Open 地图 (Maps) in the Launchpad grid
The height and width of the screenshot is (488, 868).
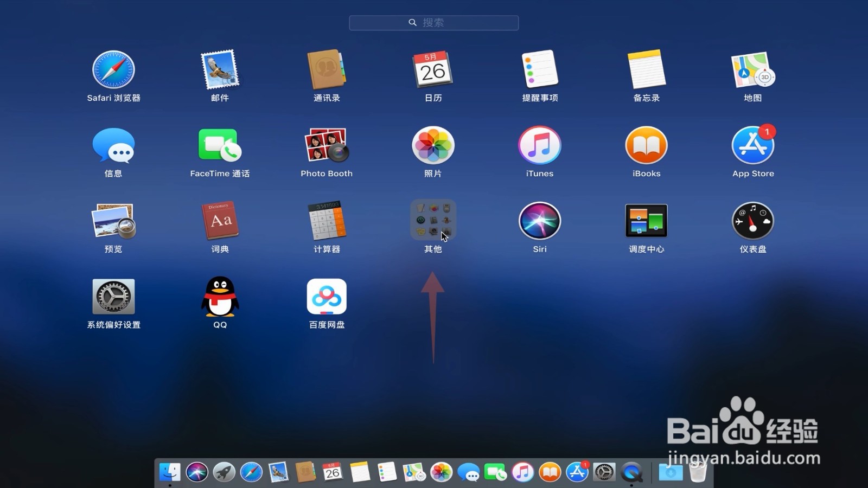pos(753,70)
